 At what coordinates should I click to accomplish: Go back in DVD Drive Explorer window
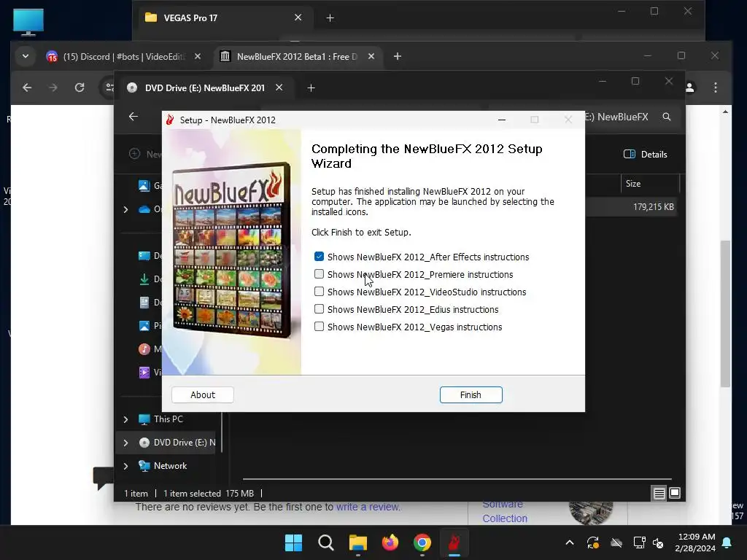133,117
